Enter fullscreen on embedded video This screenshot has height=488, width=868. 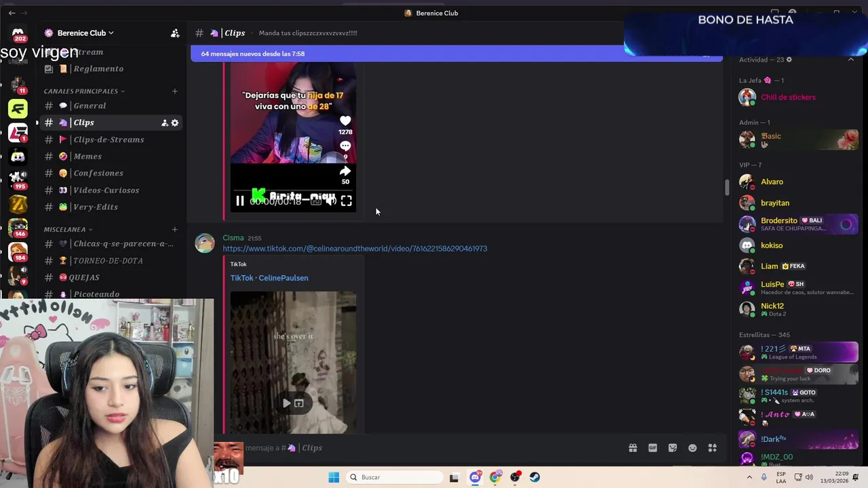[x=347, y=201]
